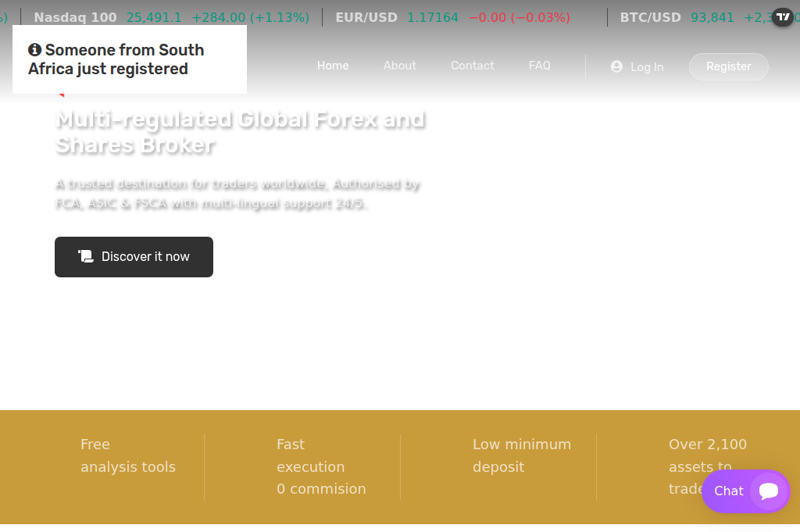This screenshot has width=800, height=532.
Task: Click the Low minimum deposit feature text
Action: pos(522,455)
